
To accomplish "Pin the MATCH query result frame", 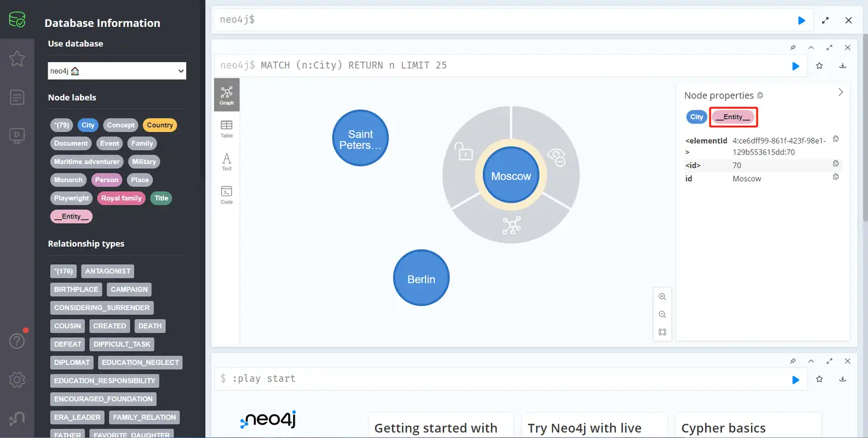I will coord(793,48).
